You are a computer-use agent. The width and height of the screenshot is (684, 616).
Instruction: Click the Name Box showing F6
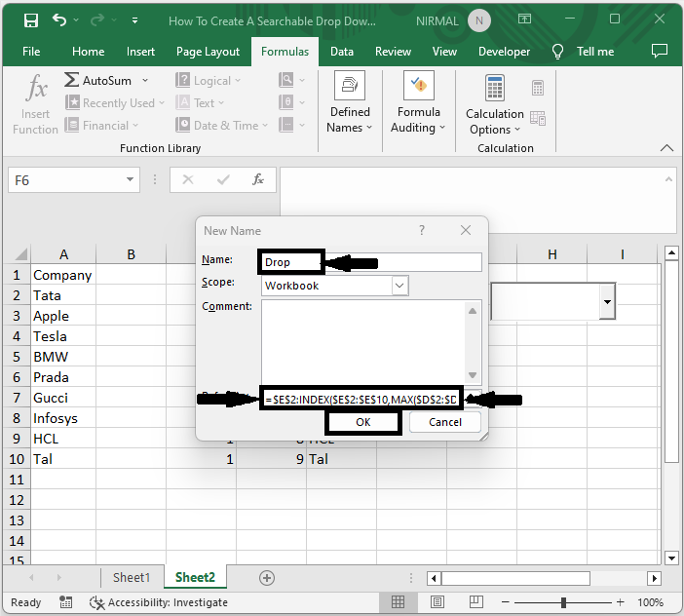(x=65, y=179)
